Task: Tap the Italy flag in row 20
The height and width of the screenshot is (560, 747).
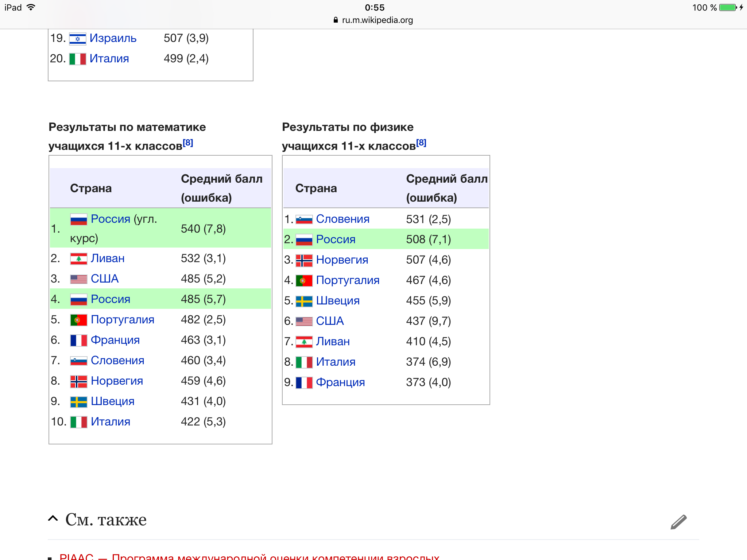Action: pyautogui.click(x=78, y=59)
